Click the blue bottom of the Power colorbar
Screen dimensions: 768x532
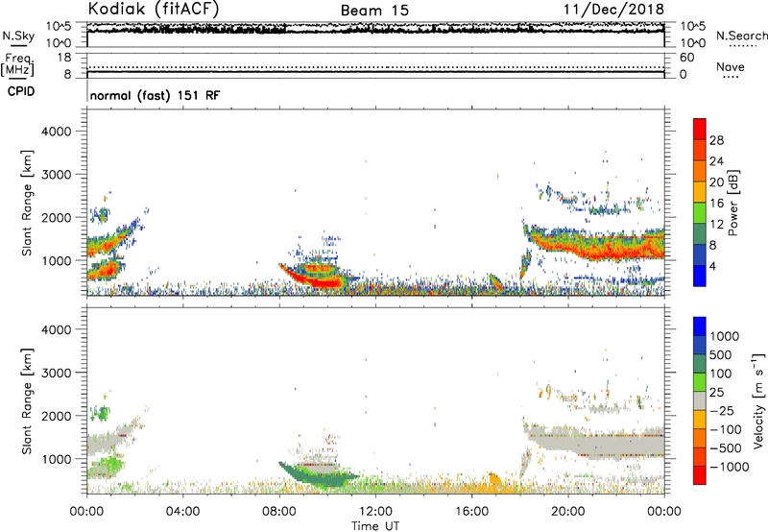[x=700, y=276]
